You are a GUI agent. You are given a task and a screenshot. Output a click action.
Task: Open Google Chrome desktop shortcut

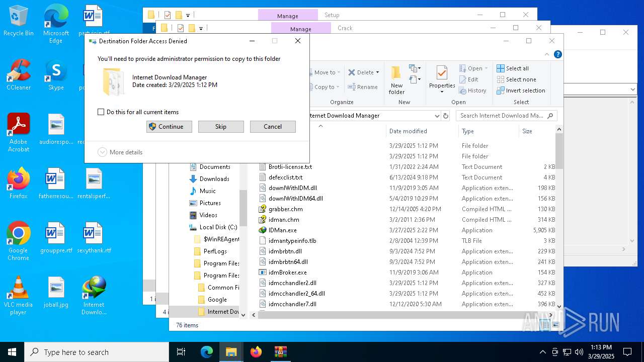[x=19, y=241]
